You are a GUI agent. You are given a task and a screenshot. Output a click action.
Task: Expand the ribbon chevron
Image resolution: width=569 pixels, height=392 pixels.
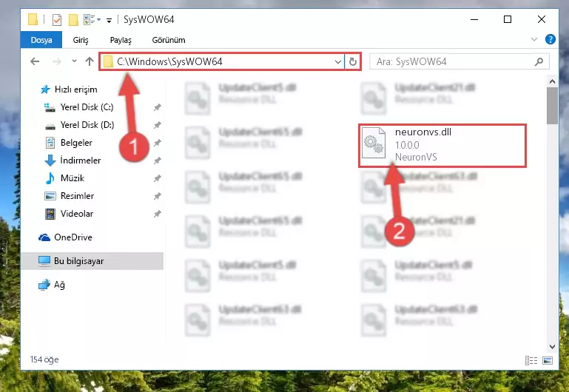tap(533, 39)
